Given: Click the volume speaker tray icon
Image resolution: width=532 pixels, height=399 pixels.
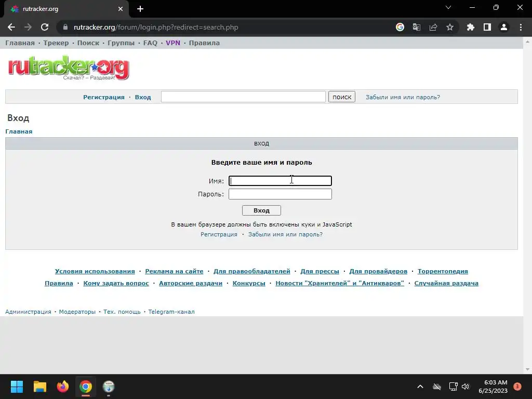Looking at the screenshot, I should pos(465,387).
